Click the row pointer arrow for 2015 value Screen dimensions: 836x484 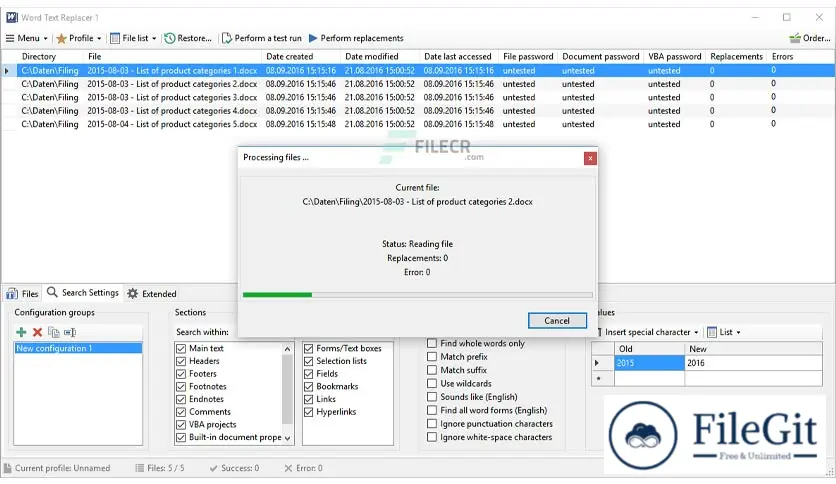(597, 363)
